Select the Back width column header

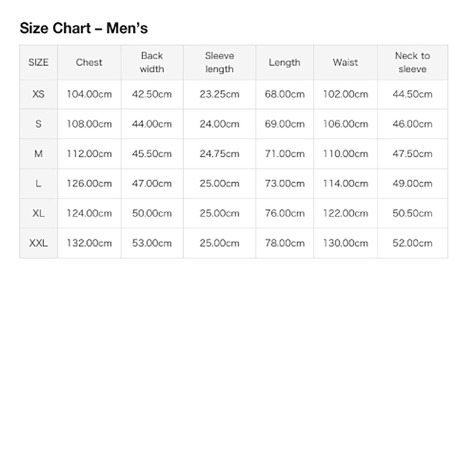click(152, 62)
